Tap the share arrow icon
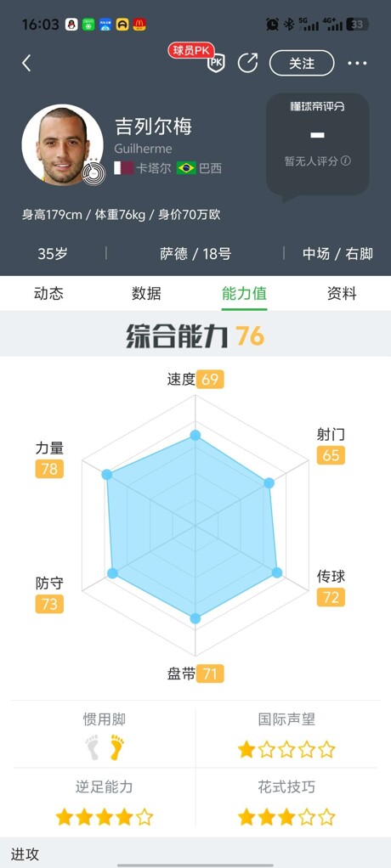 (247, 63)
